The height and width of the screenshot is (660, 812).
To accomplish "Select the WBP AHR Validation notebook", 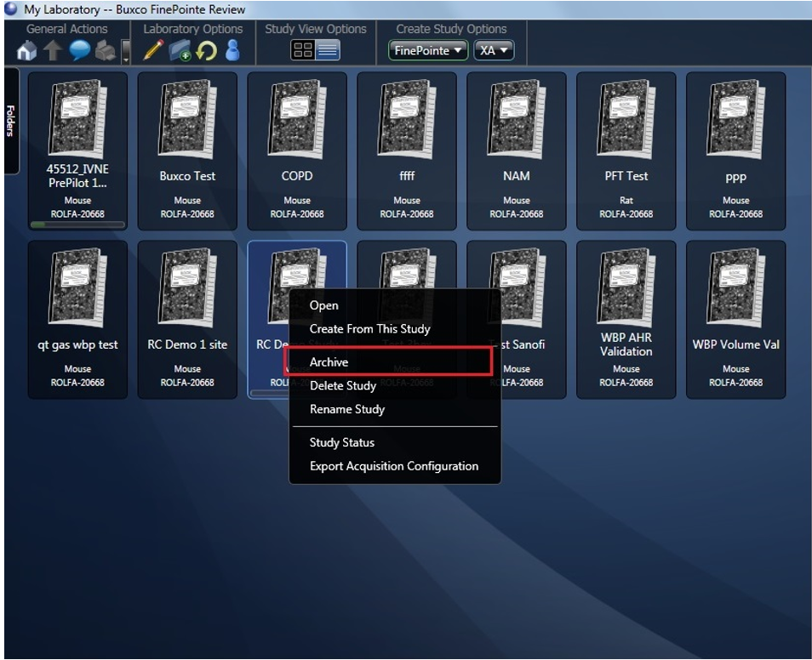I will point(626,320).
